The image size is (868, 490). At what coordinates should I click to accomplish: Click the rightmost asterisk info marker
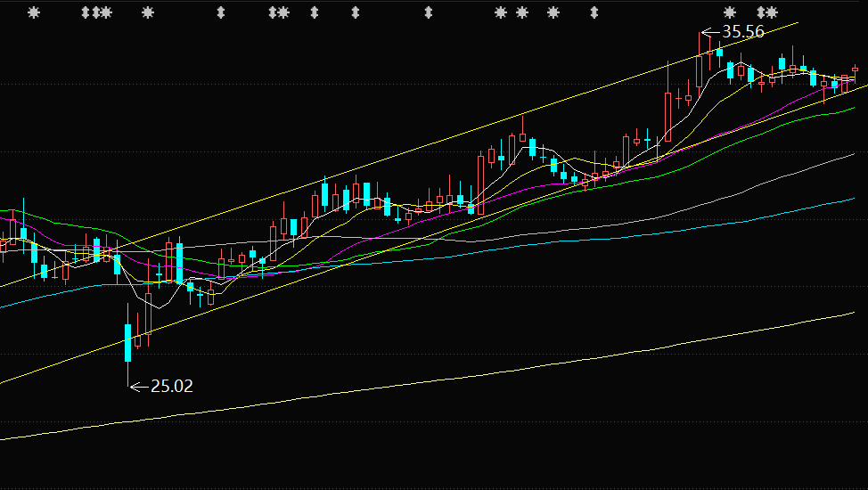(772, 12)
